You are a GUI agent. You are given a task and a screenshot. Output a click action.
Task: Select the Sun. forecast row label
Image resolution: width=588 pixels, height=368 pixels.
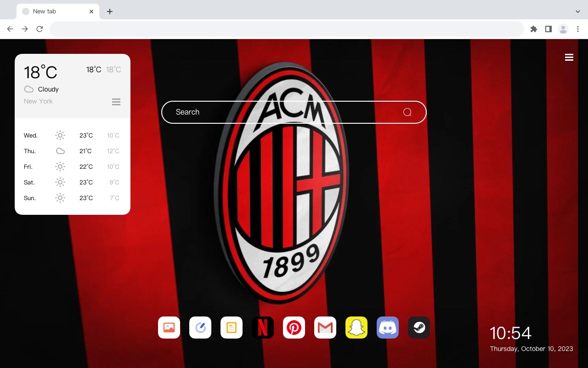(30, 198)
